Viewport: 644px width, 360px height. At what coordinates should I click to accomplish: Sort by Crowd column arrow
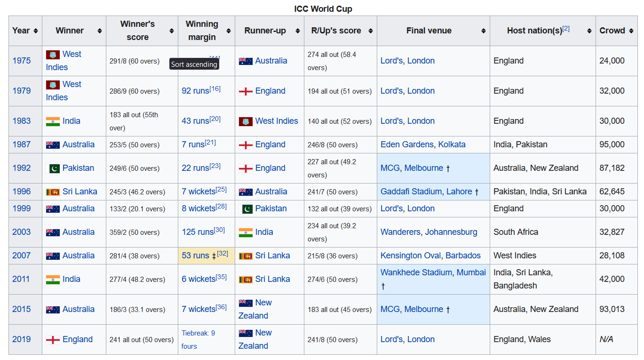(x=631, y=31)
